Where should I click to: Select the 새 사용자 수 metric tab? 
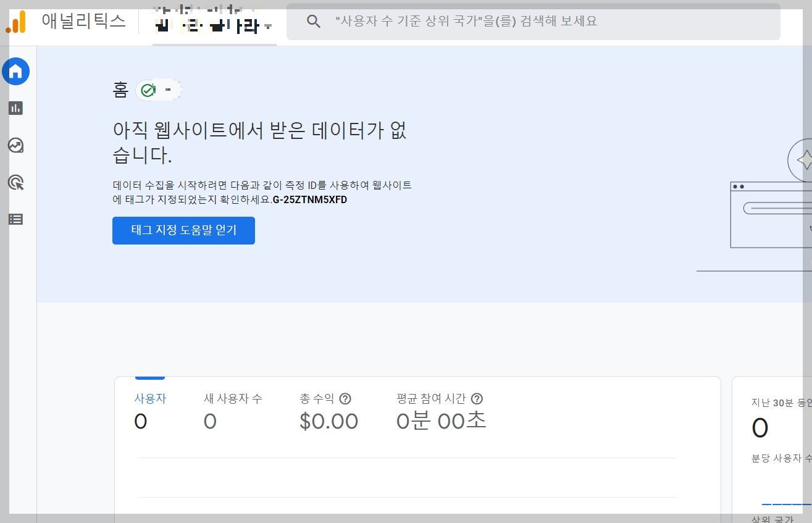(233, 412)
